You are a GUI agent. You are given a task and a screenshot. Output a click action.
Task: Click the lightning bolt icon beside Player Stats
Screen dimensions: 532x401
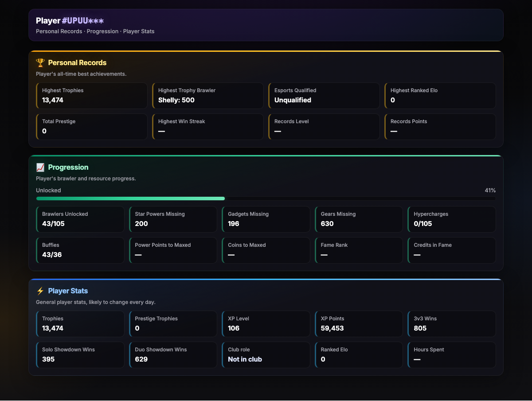pos(40,291)
